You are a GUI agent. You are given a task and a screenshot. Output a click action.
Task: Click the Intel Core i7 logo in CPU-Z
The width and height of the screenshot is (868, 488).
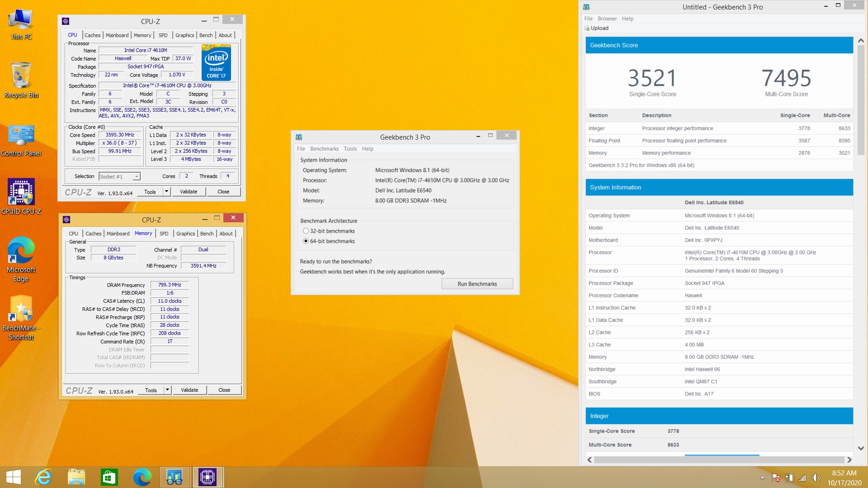[x=216, y=62]
